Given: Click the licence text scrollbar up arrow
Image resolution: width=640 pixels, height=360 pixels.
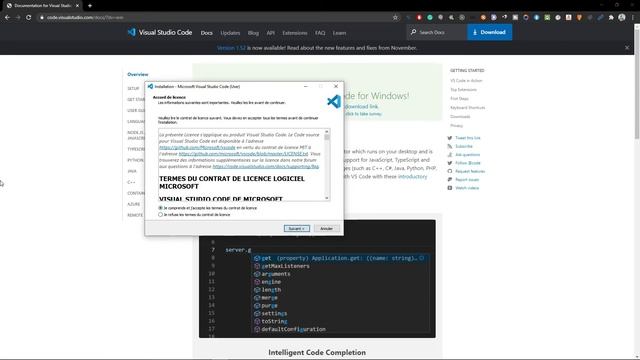Looking at the screenshot, I should pos(327,131).
